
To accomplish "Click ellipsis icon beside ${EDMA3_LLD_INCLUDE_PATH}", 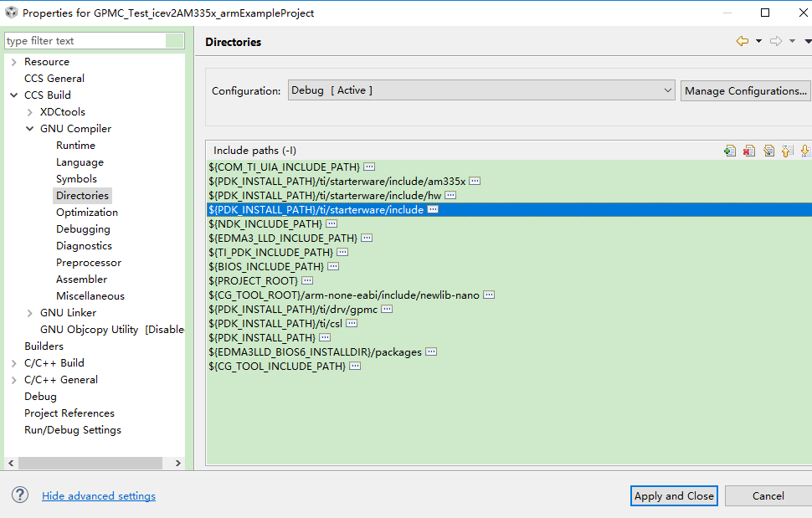I will pos(367,238).
